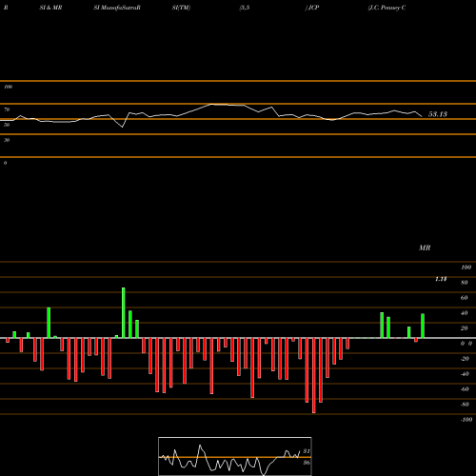Click the '36' value in mini chart
476x476 pixels.
point(307,463)
